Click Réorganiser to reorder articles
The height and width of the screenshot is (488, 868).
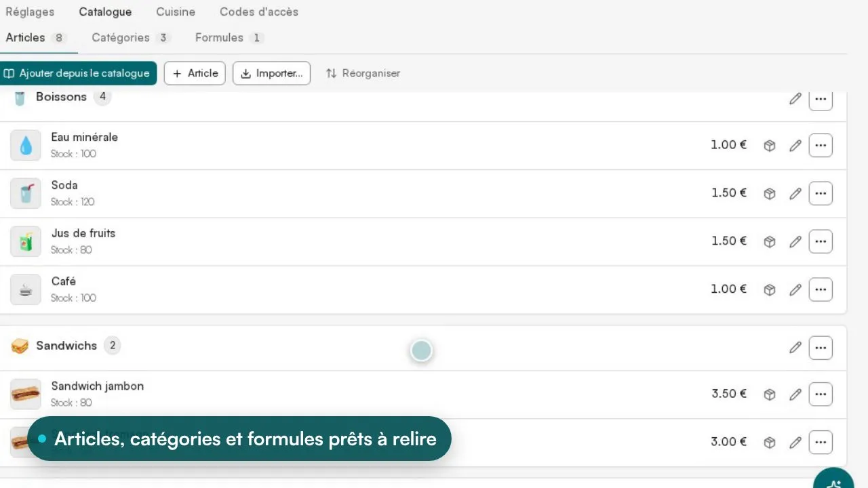tap(363, 73)
